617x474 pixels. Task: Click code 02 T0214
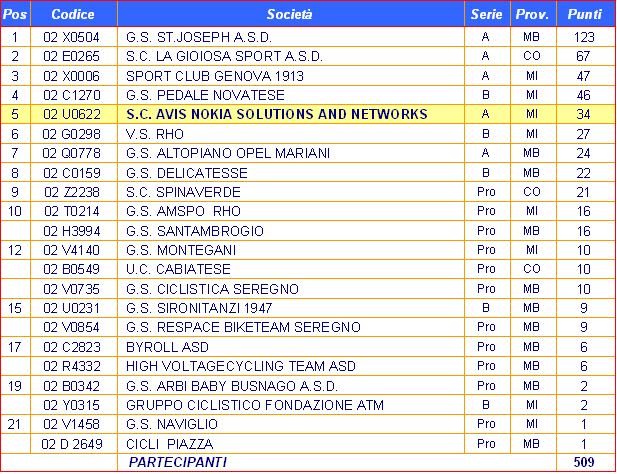coord(72,211)
